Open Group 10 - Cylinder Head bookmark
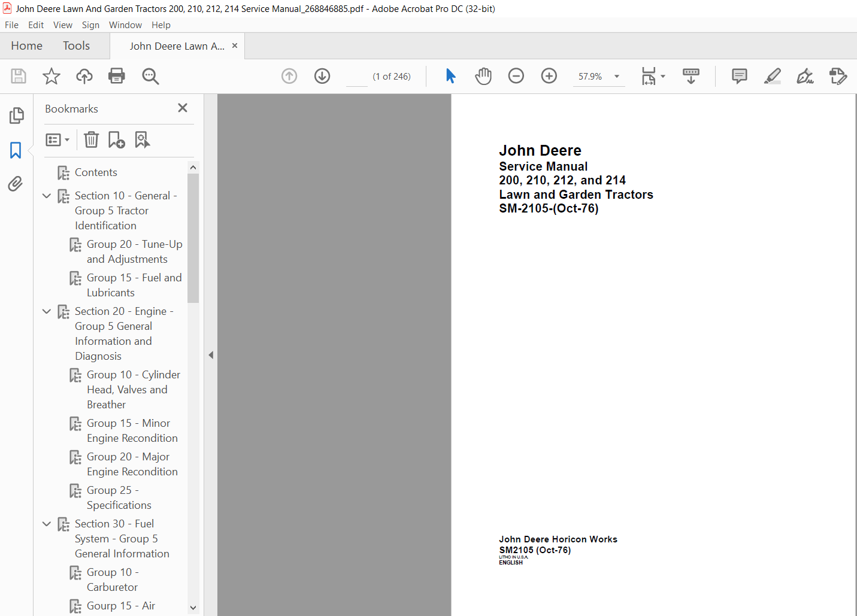Viewport: 857px width, 616px height. [x=133, y=390]
